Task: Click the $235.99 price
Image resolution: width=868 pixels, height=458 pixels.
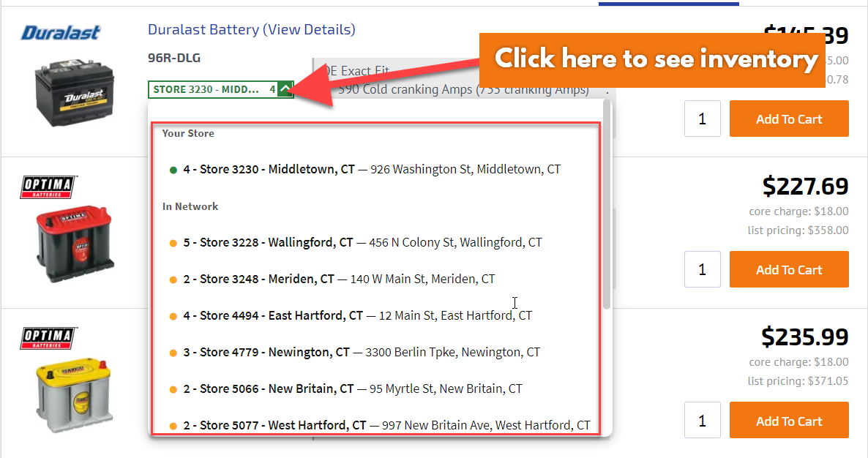Action: [805, 337]
